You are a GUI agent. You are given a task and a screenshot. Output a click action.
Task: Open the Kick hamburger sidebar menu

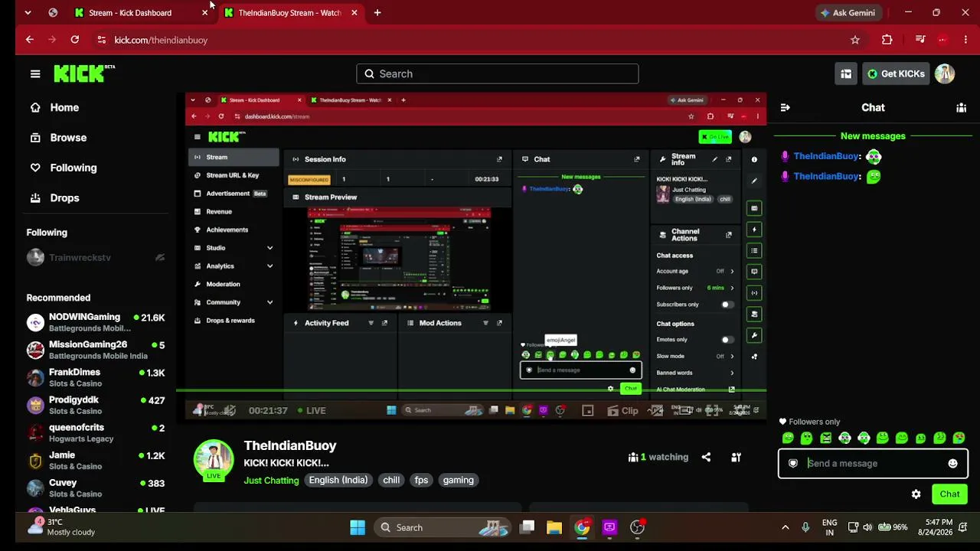point(35,73)
